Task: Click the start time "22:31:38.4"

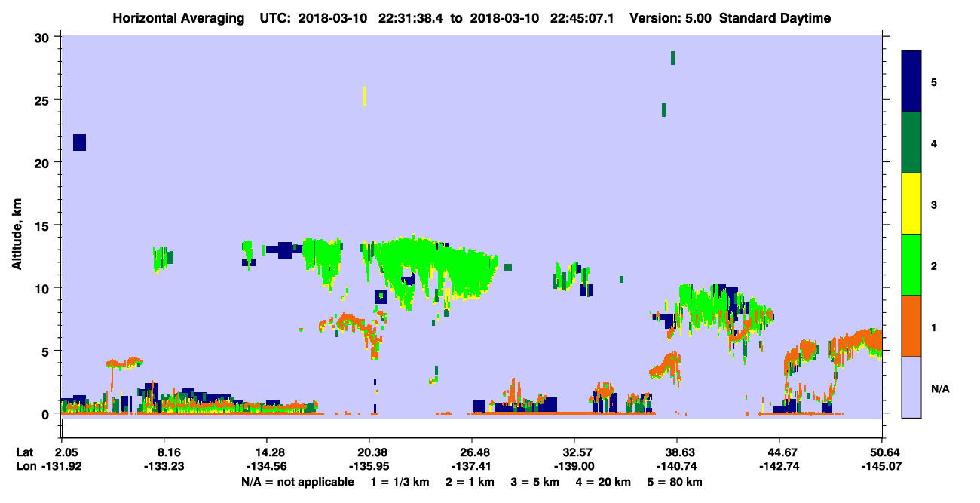Action: (x=409, y=18)
